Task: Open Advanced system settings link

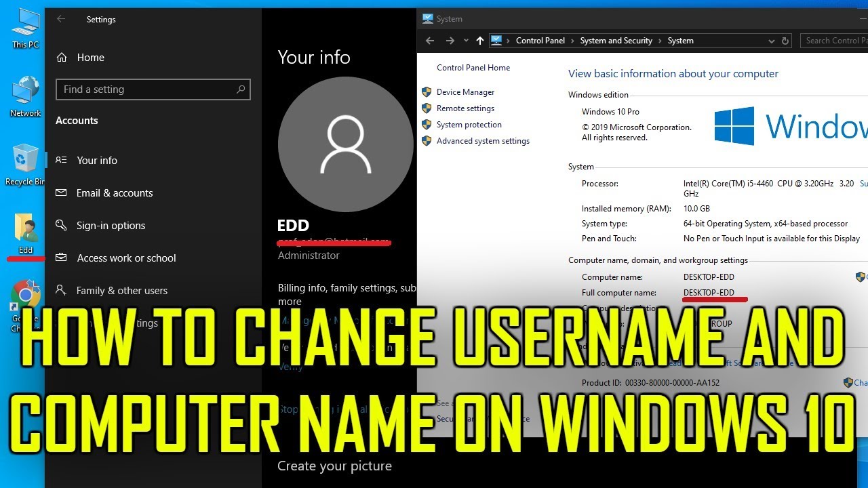Action: 483,141
